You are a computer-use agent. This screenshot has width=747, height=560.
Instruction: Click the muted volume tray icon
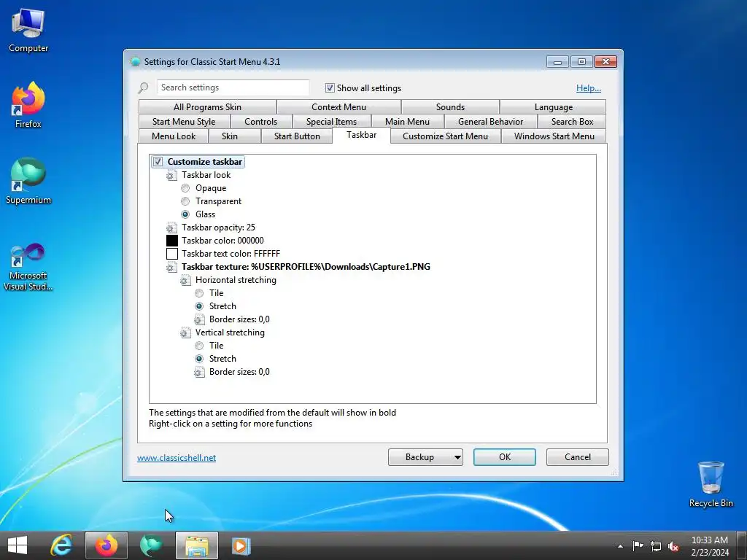(x=673, y=546)
